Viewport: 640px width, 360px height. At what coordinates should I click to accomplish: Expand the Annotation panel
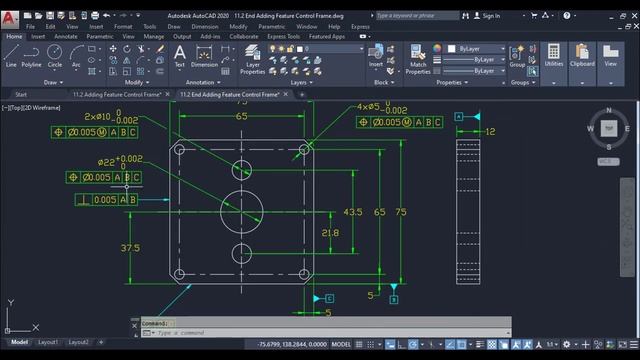pos(203,82)
